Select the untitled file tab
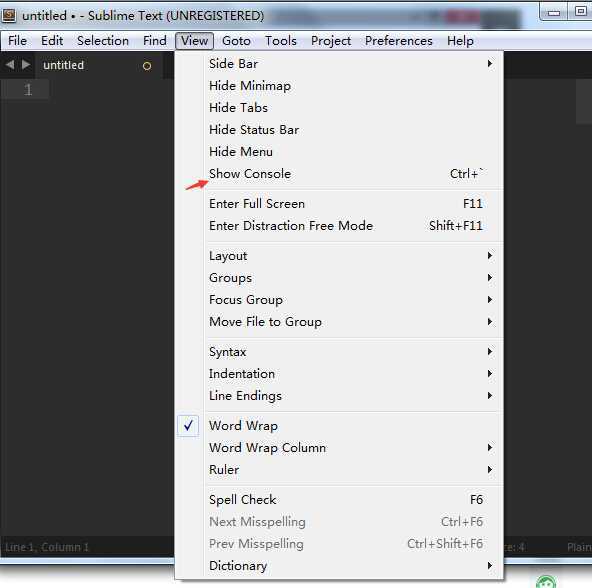Image resolution: width=592 pixels, height=588 pixels. tap(99, 65)
